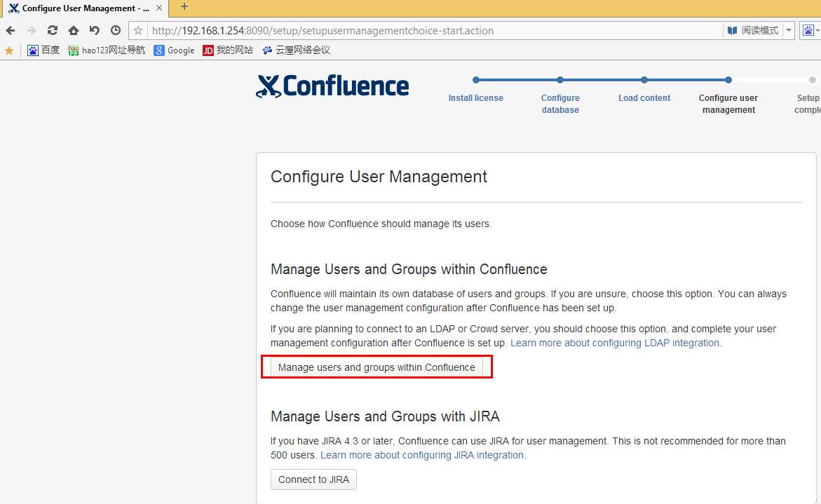The height and width of the screenshot is (504, 821).
Task: Click the Configure user management progress dot
Action: pyautogui.click(x=728, y=80)
